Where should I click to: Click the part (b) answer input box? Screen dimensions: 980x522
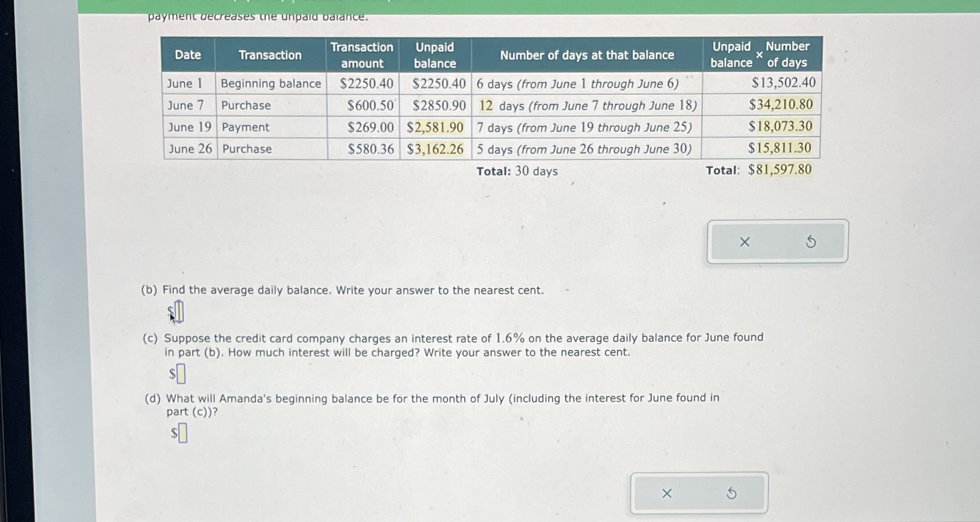click(178, 310)
